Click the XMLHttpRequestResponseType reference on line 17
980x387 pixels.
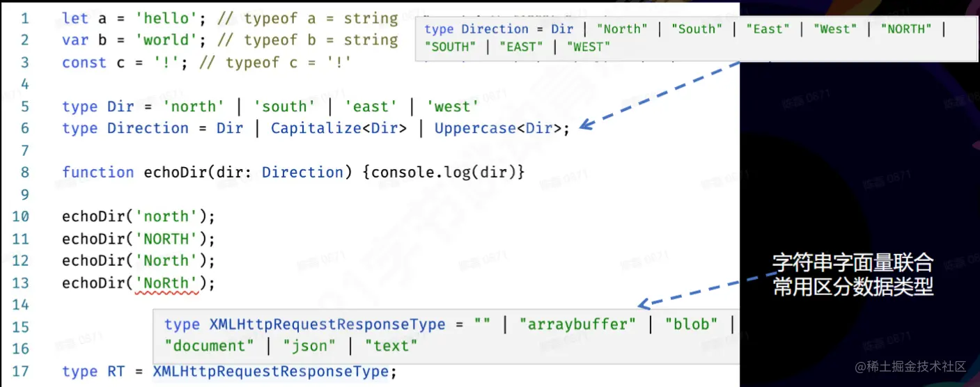tap(270, 371)
